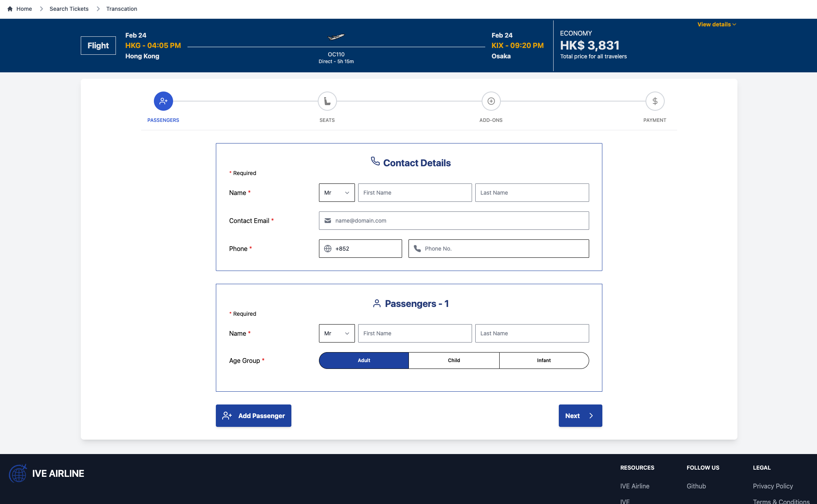817x504 pixels.
Task: Click the Seats step icon
Action: point(327,101)
